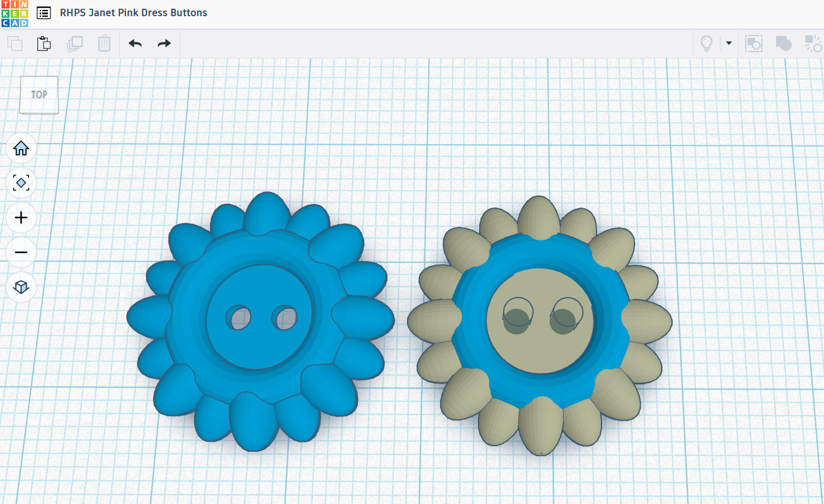Toggle perspective/orthographic view cube icon
Image resolution: width=824 pixels, height=504 pixels.
click(21, 287)
